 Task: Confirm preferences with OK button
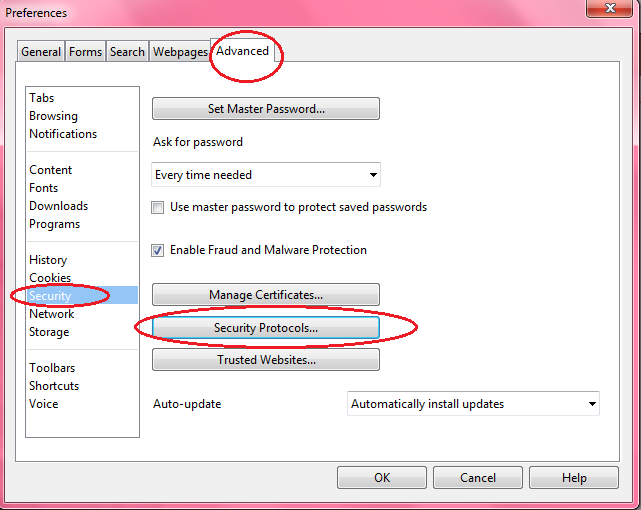click(x=382, y=478)
